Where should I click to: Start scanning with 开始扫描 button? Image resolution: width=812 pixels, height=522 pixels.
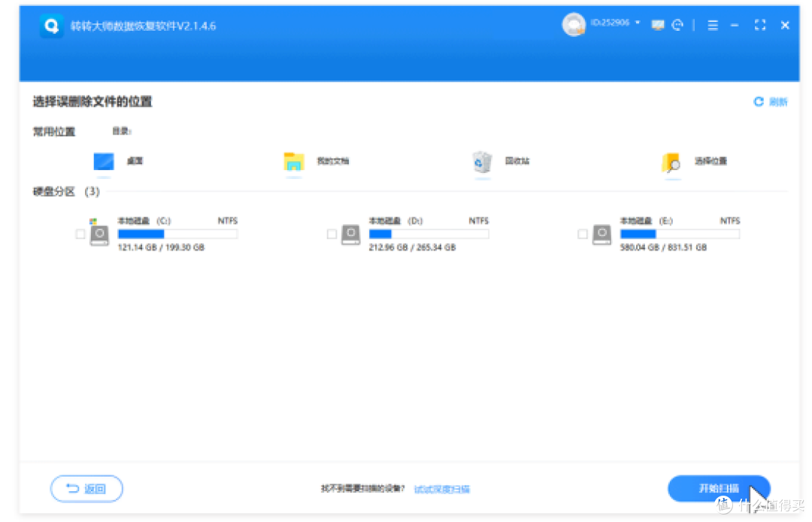click(x=719, y=488)
